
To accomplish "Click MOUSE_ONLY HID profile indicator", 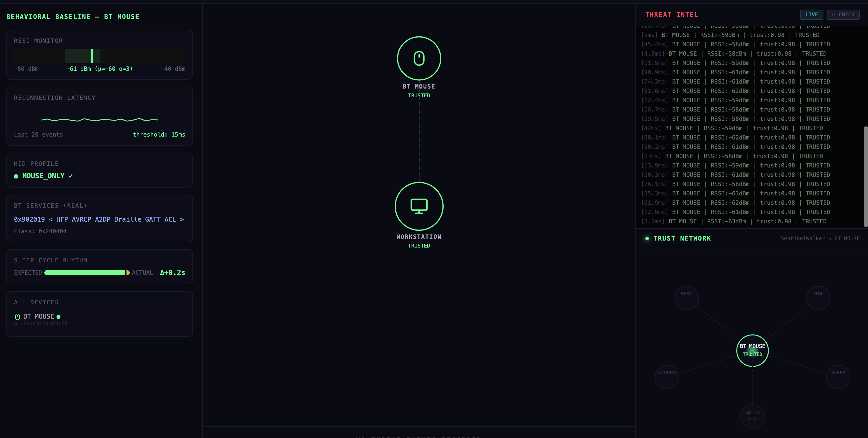I will [x=43, y=176].
